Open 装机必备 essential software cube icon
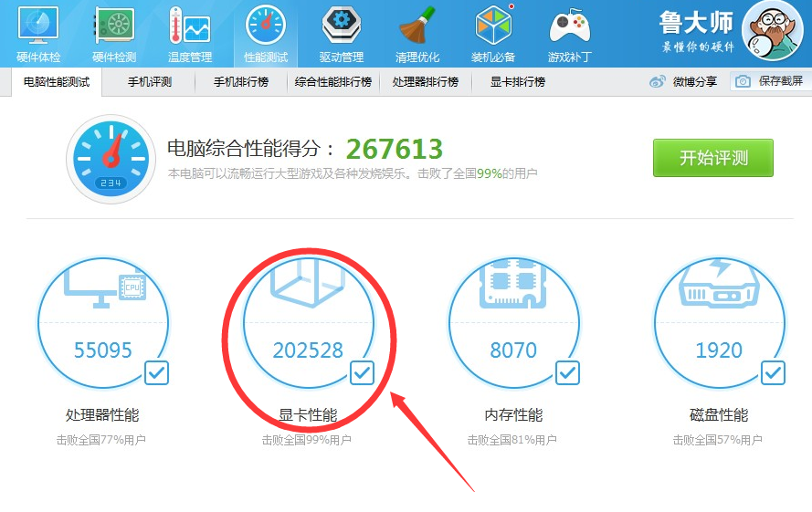 tap(493, 25)
